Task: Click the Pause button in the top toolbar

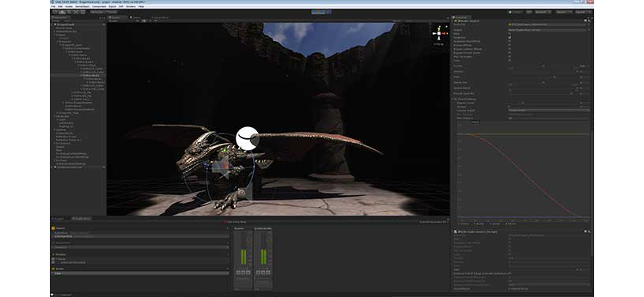Action: pyautogui.click(x=321, y=12)
